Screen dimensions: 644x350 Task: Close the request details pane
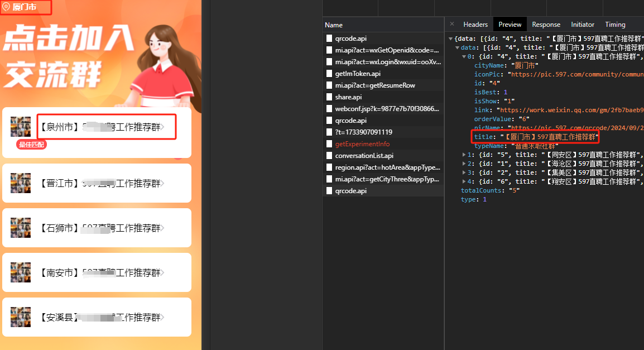coord(452,24)
